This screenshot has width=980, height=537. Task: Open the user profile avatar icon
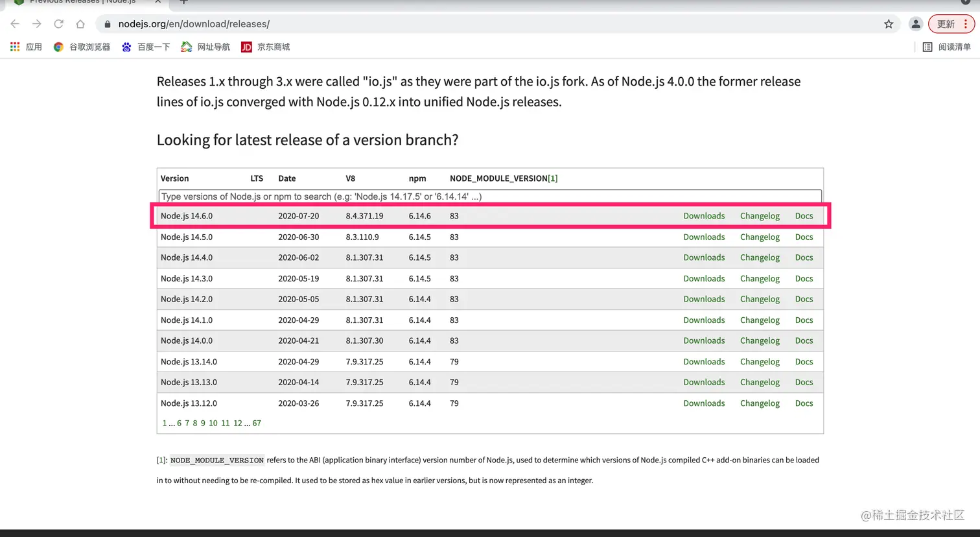coord(915,24)
